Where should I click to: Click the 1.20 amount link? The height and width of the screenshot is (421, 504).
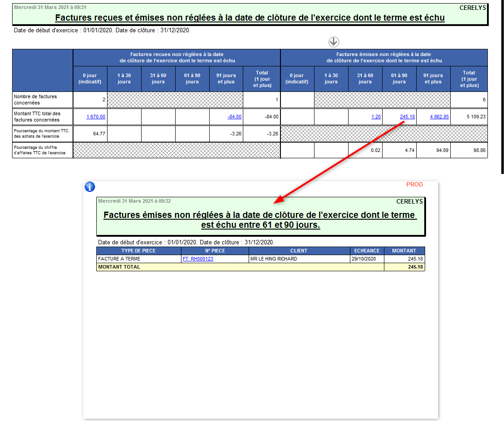pos(376,117)
